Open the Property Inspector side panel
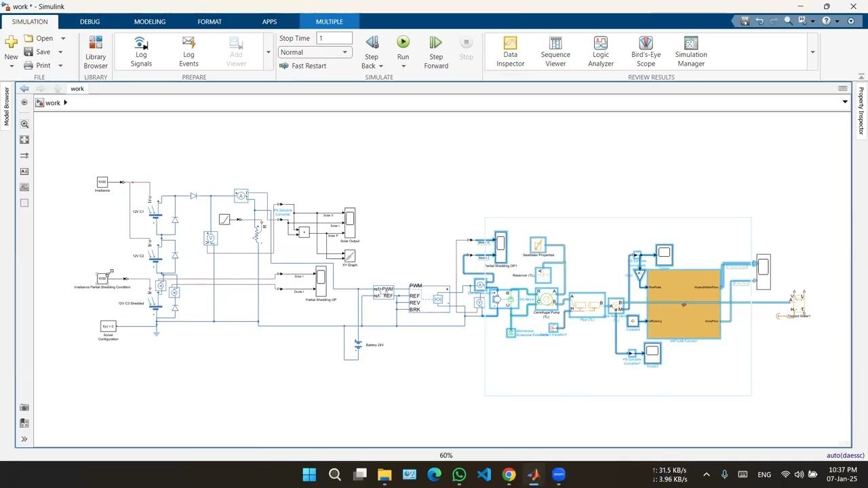This screenshot has height=488, width=868. 861,110
